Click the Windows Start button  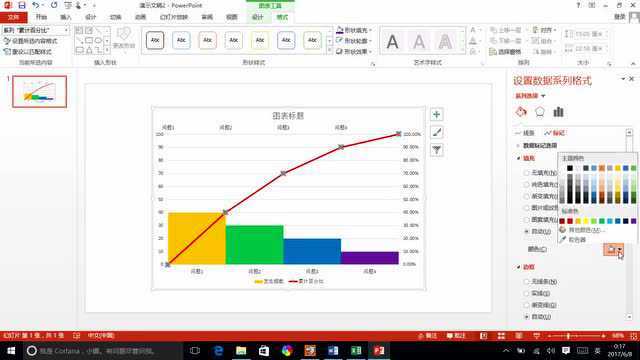point(11,351)
